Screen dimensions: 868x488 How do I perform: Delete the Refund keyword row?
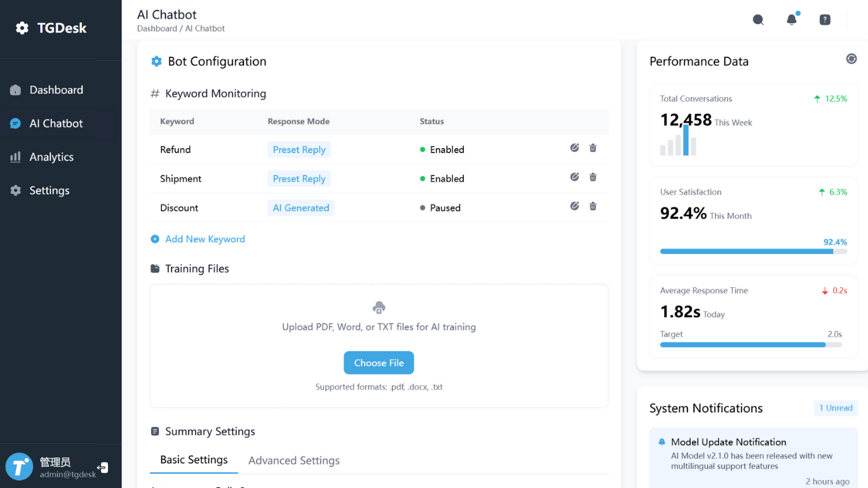pos(593,148)
